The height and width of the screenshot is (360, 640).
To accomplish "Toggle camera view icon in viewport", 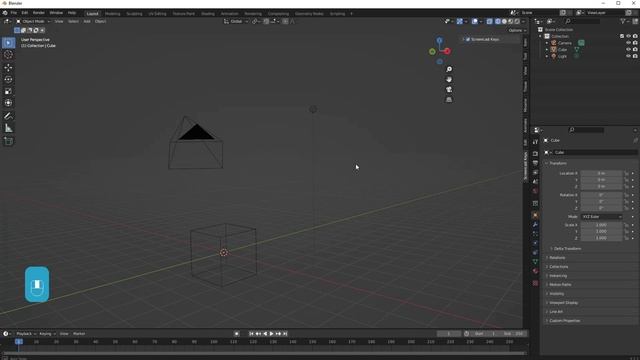I will pos(449,89).
